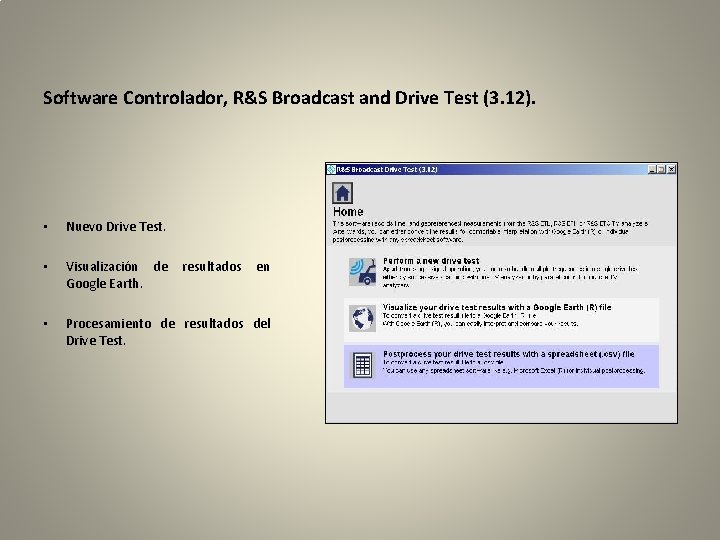Click the R&S application icon in title bar

click(331, 169)
